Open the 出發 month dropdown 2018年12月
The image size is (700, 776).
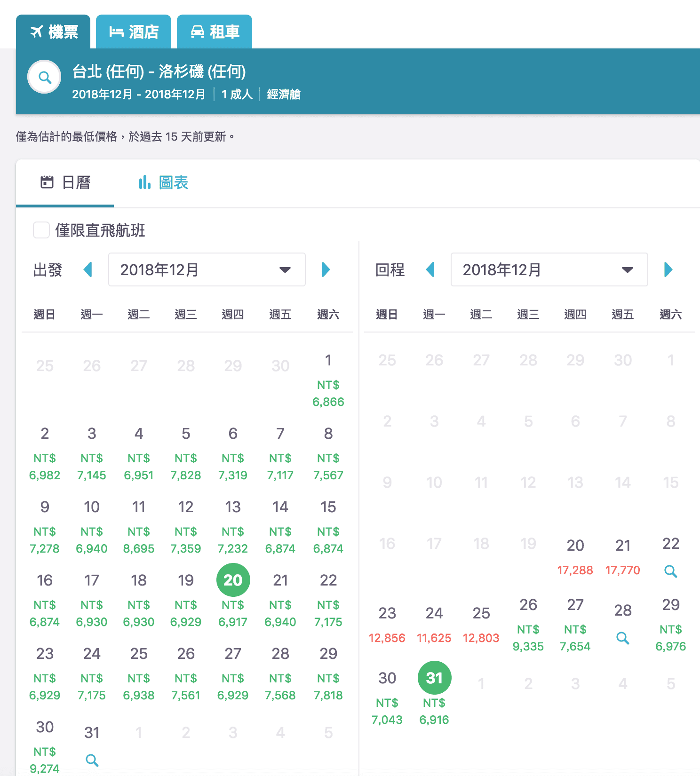click(x=207, y=269)
